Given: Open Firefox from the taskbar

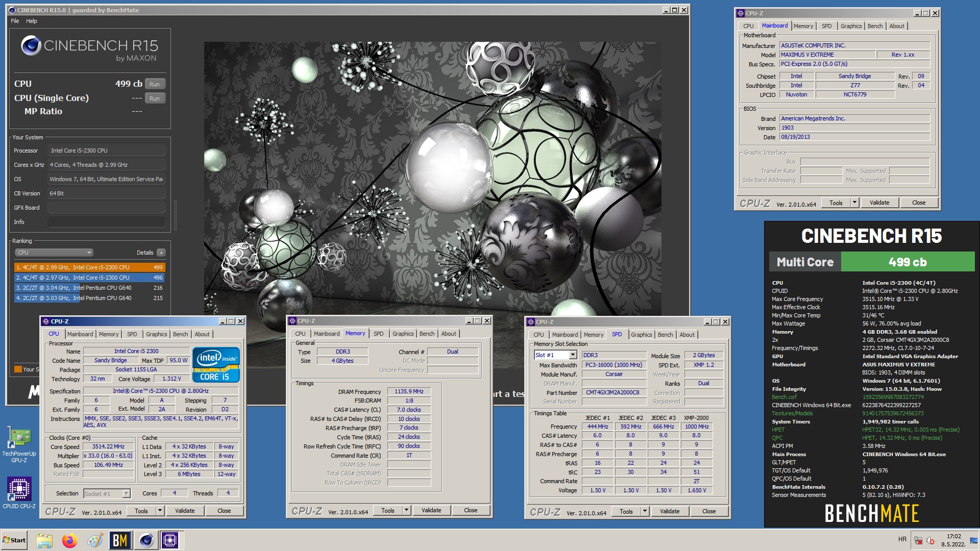Looking at the screenshot, I should pyautogui.click(x=69, y=540).
